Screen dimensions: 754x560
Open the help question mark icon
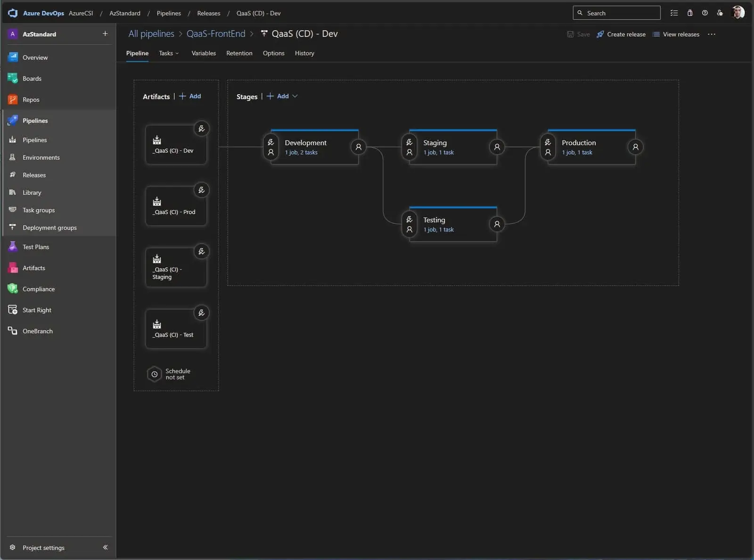tap(705, 13)
